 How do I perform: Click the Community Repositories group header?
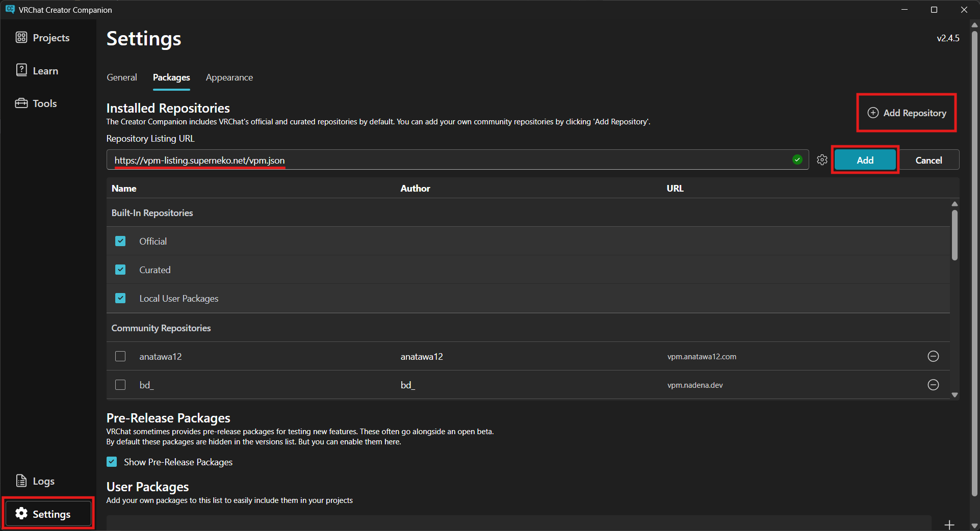pyautogui.click(x=161, y=328)
